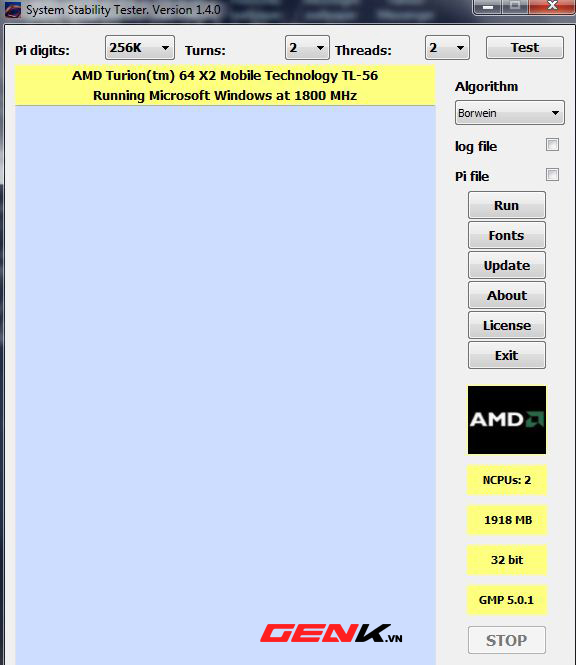Image resolution: width=576 pixels, height=665 pixels.
Task: Expand the Turns dropdown
Action: tap(307, 48)
